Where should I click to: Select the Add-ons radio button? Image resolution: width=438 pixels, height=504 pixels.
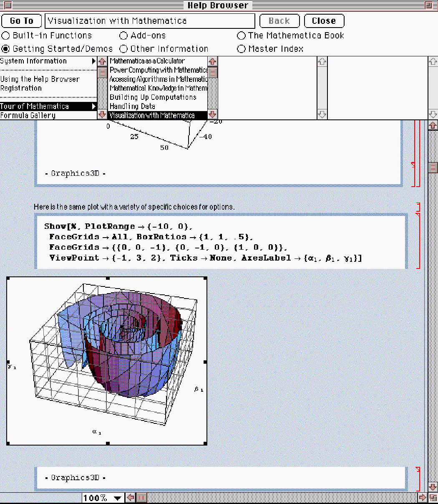click(123, 36)
